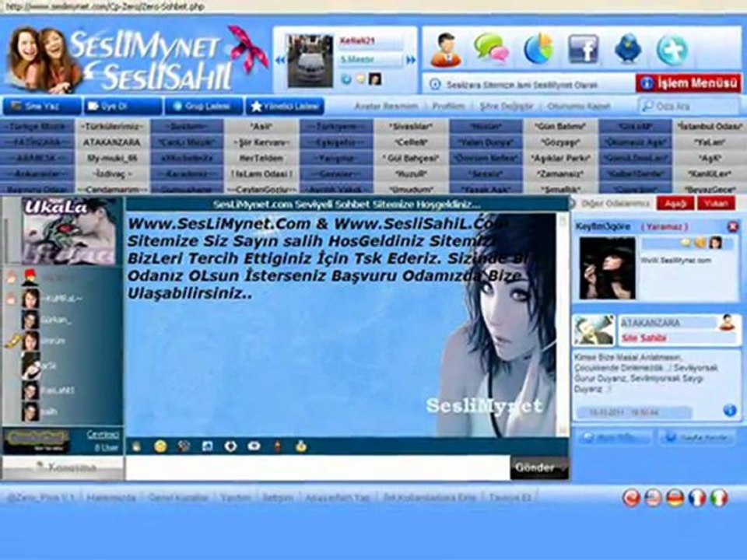This screenshot has height=560, width=747.
Task: Click the Konuşma talk button
Action: click(x=62, y=467)
